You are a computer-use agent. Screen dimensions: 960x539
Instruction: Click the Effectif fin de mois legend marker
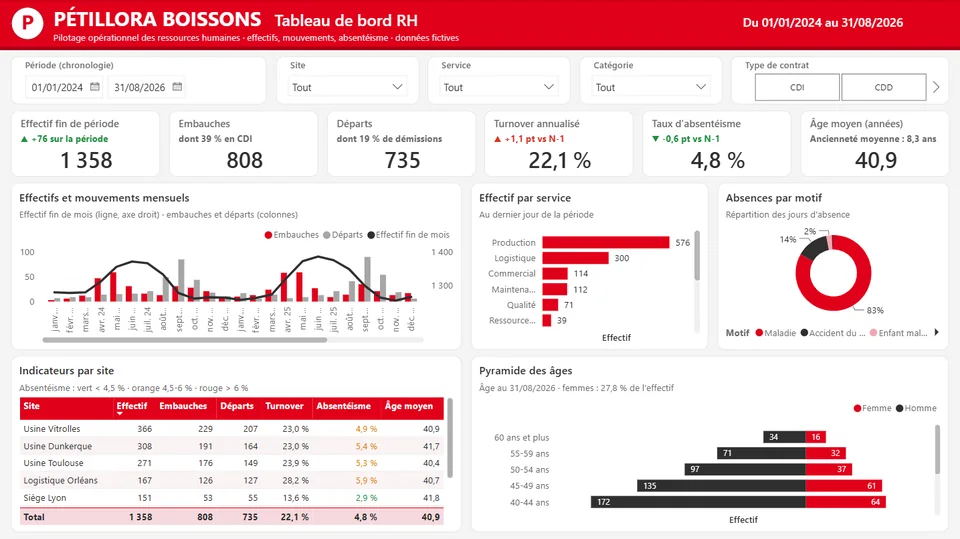click(371, 235)
